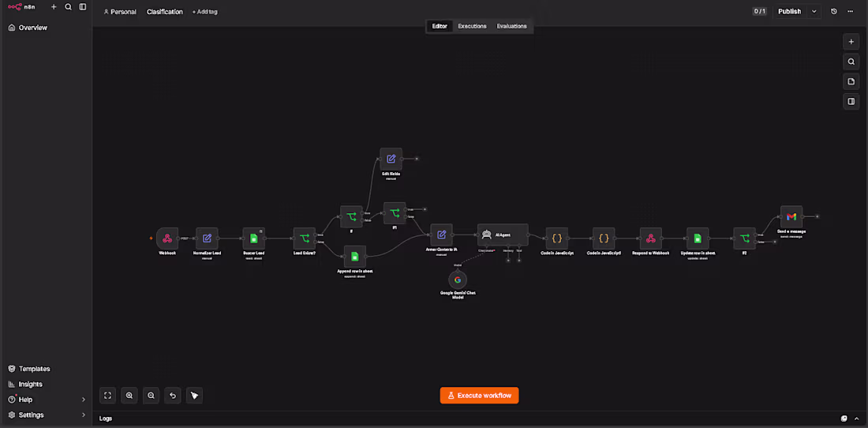The height and width of the screenshot is (428, 868).
Task: Open workflow history clock icon
Action: pos(834,11)
